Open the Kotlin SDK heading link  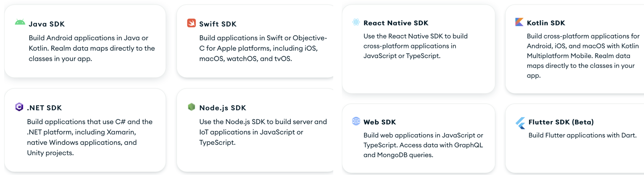click(546, 23)
